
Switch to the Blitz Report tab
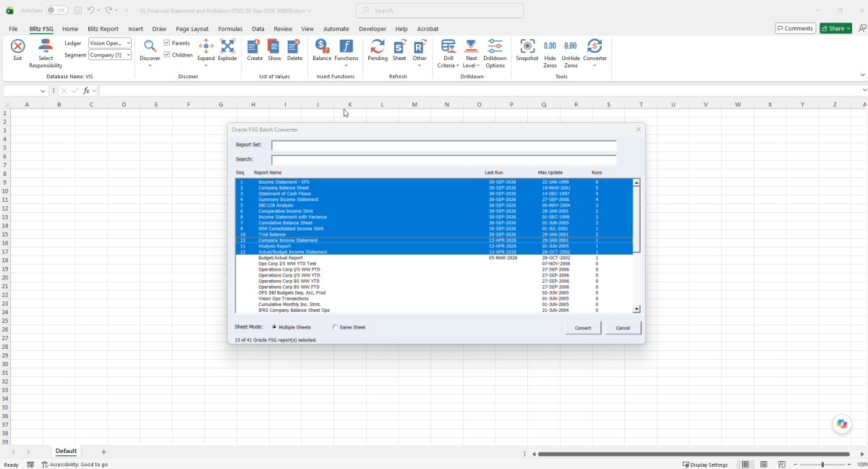(103, 29)
